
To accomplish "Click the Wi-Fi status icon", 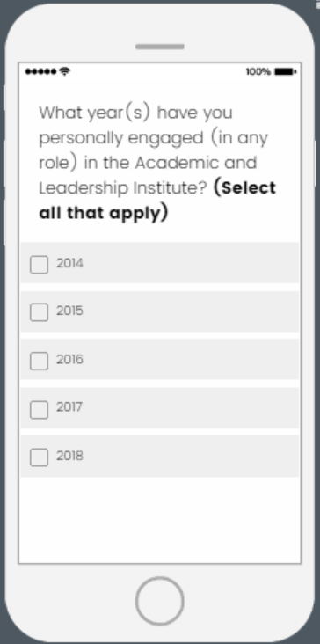I will [64, 71].
